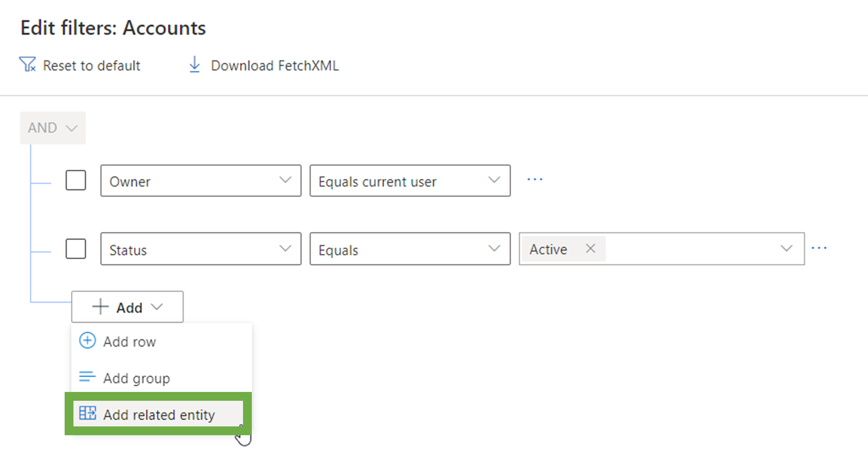Click inside the Active value input field
Screen dimensions: 868x460
pos(688,249)
